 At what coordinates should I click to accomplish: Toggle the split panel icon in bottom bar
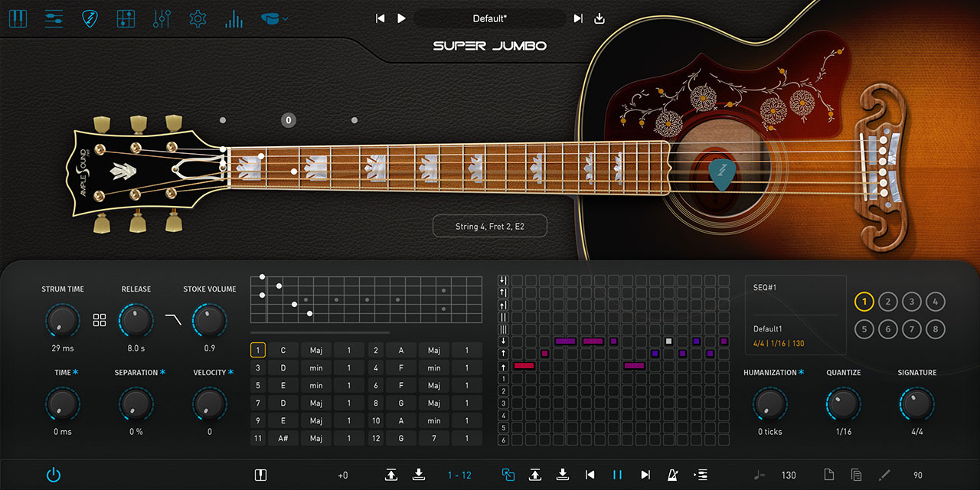click(x=260, y=475)
